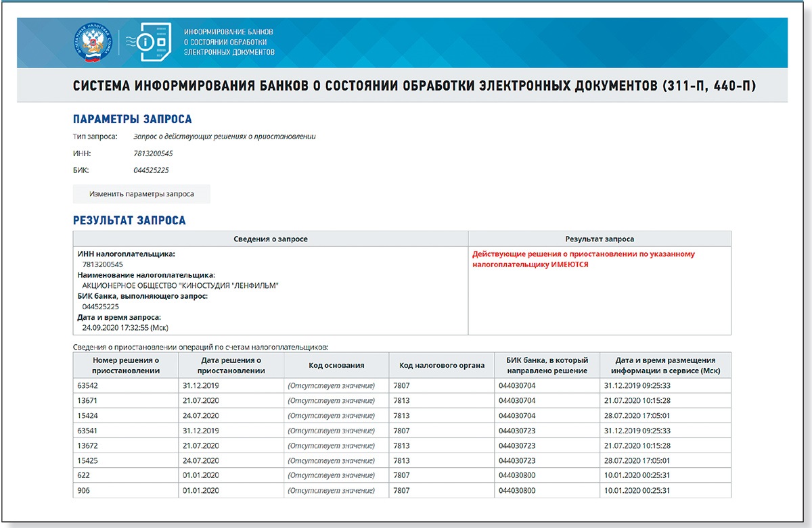
Task: Click the electronic document info icon in banner
Action: click(146, 42)
